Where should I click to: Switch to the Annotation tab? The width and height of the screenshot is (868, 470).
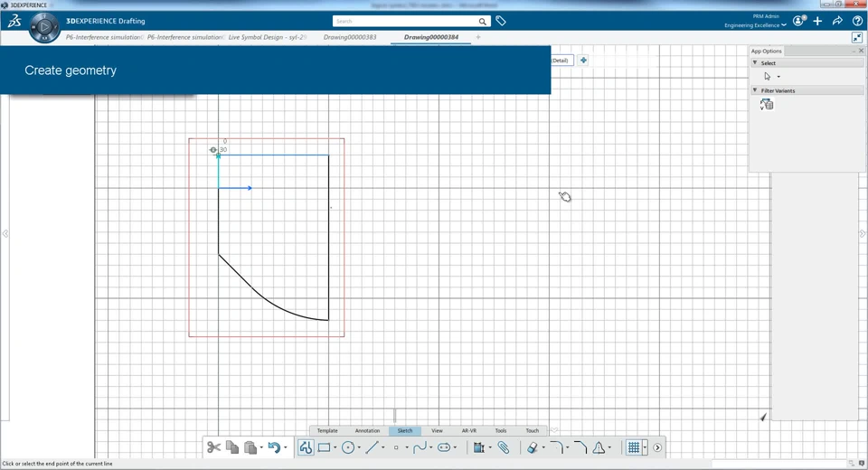point(368,431)
